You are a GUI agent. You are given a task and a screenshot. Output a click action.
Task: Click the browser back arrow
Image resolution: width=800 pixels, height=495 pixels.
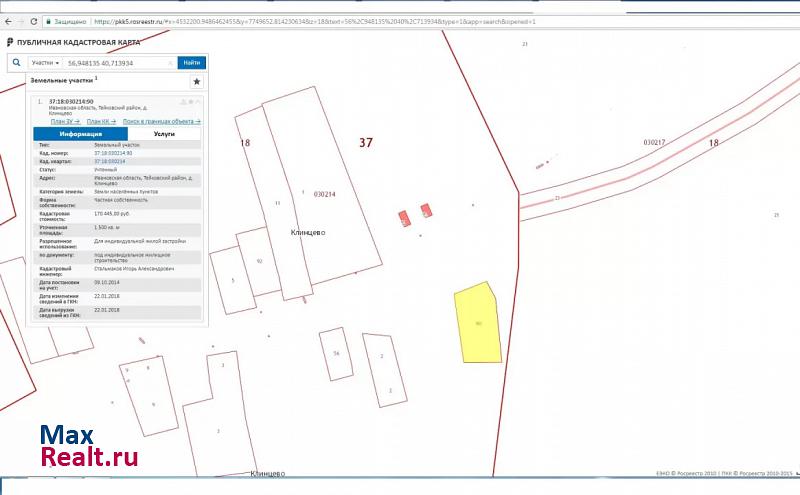tap(7, 21)
